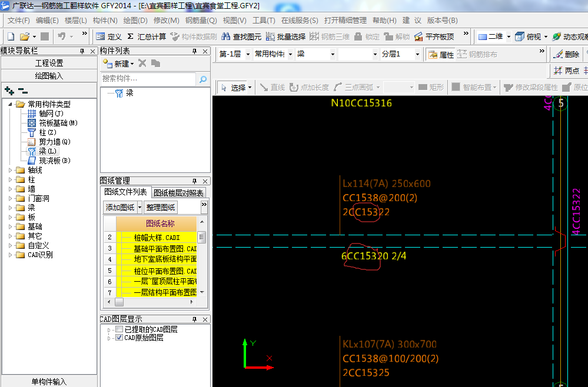Click the New file icon
This screenshot has width=588, height=387.
11,36
